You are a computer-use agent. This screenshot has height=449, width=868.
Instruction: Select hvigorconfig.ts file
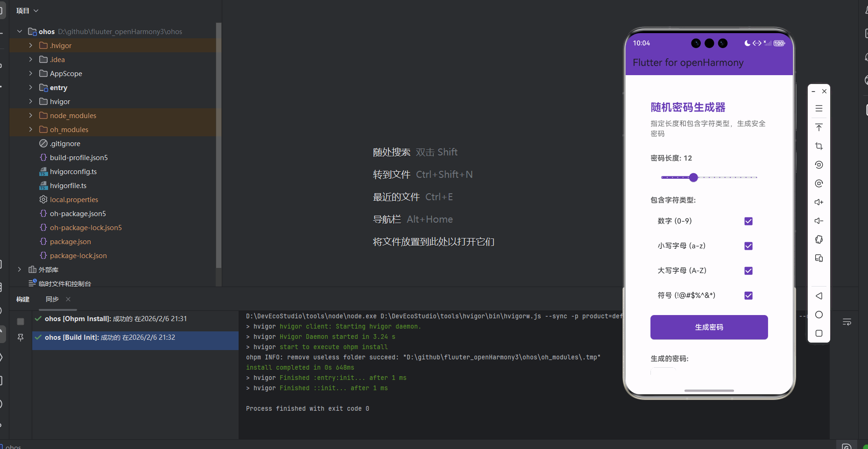pos(73,172)
